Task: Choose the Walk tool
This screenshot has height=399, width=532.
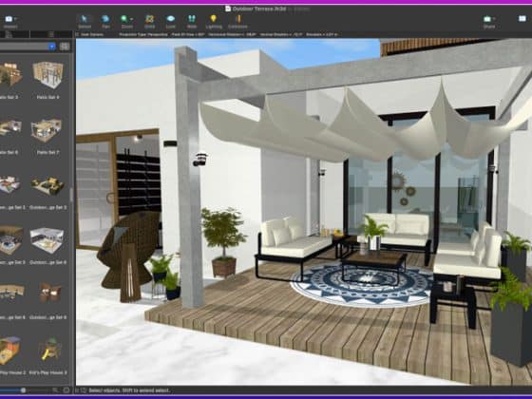Action: click(192, 21)
